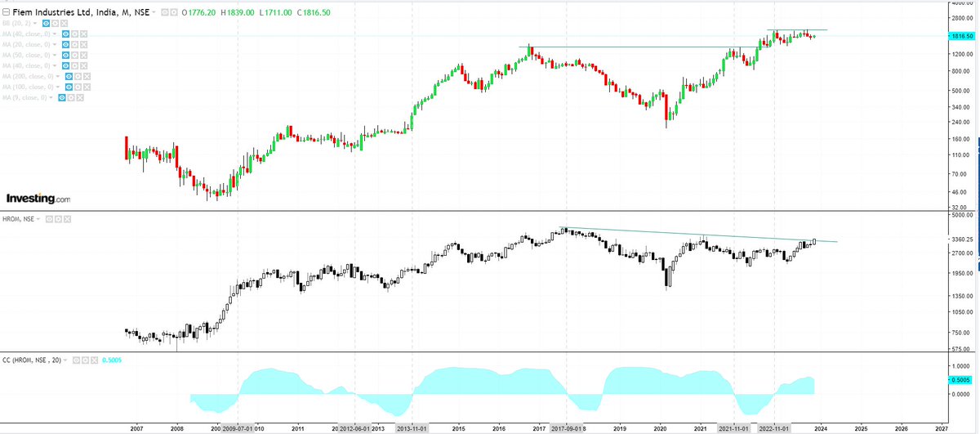Expand the MA (9, close, 0) dropdown arrow
Viewport: 980px width, 434px height.
tap(51, 98)
